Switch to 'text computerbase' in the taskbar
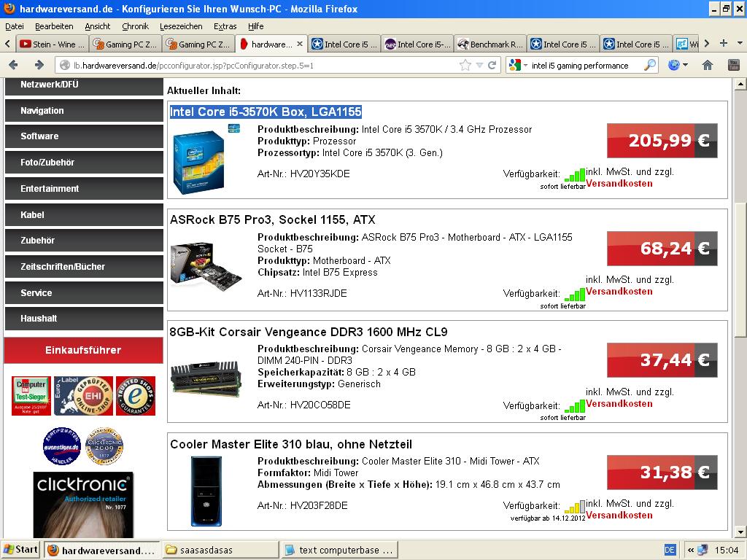747x560 pixels. tap(340, 550)
